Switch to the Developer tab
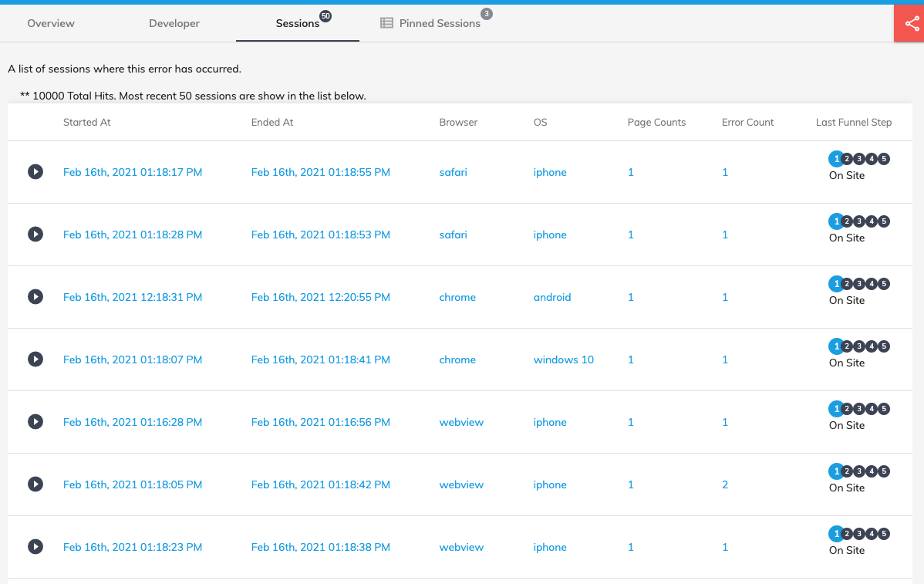This screenshot has width=924, height=584. [174, 23]
